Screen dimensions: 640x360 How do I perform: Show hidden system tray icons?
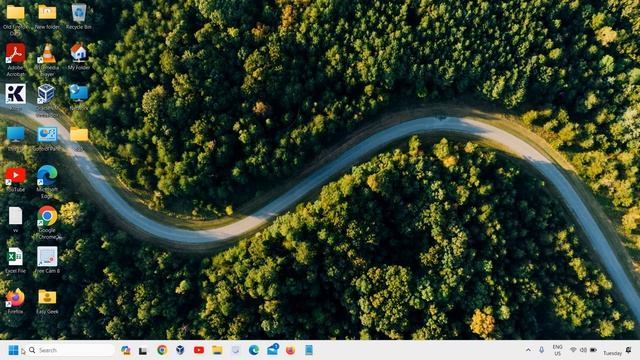(528, 350)
